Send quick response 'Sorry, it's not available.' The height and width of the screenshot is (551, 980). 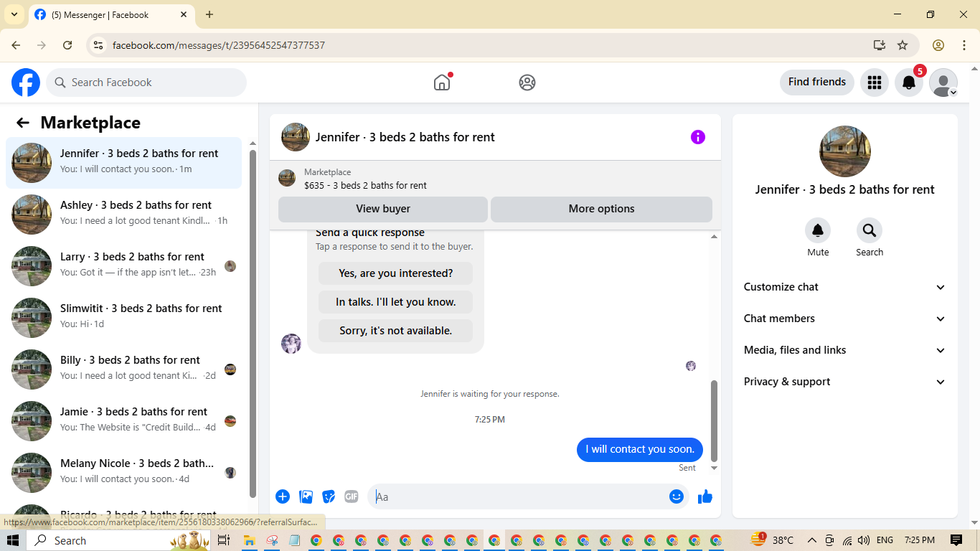(395, 331)
